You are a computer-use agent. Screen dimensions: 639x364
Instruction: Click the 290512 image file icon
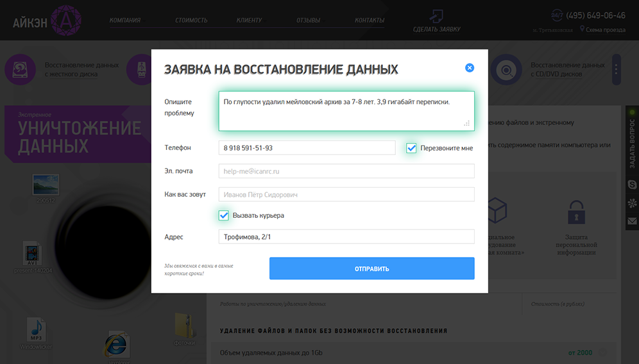click(x=46, y=185)
